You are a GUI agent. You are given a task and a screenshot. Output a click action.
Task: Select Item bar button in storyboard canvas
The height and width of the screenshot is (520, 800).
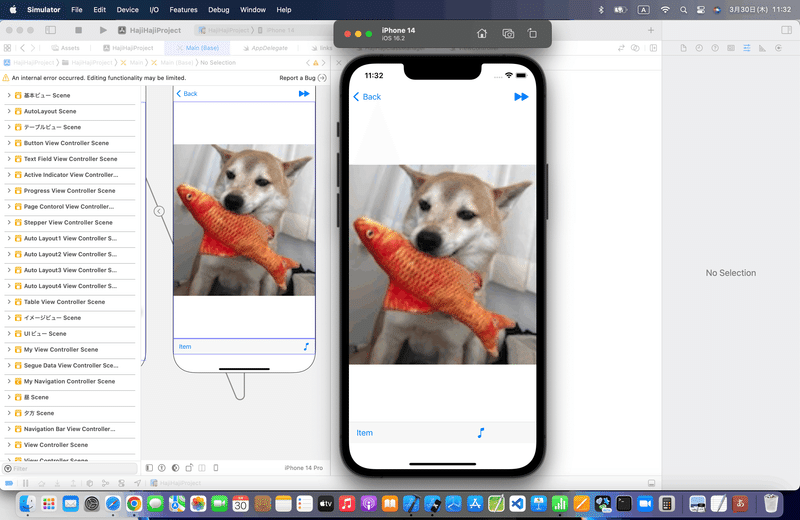(185, 346)
